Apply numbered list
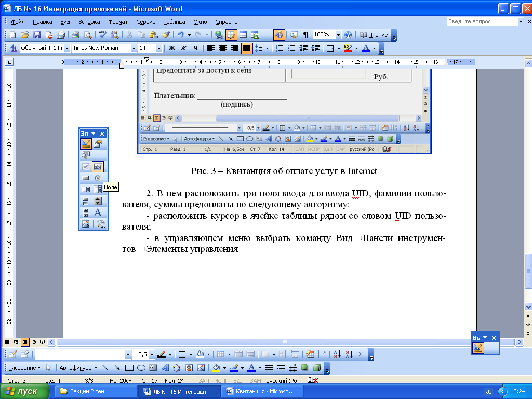Screen dimensions: 532x399 279,48
